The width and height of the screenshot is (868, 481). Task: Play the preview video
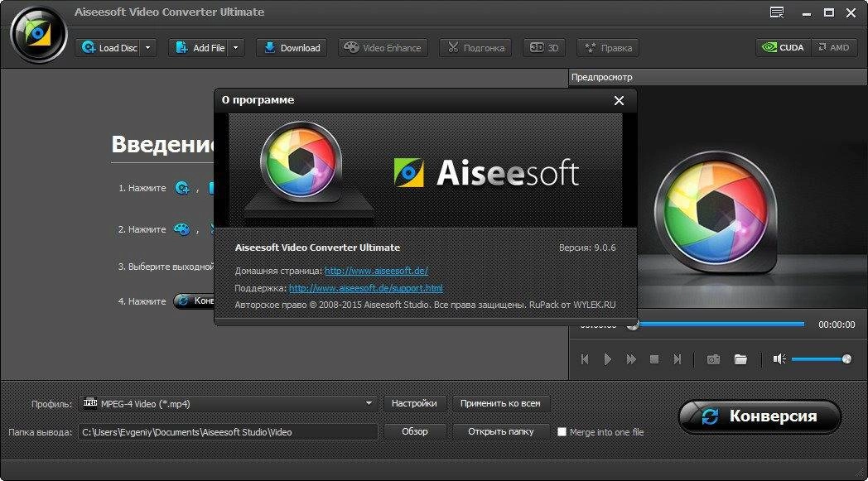point(608,359)
